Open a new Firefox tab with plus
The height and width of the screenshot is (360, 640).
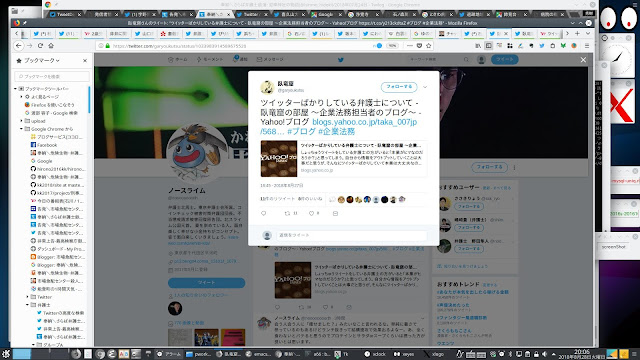pos(577,33)
